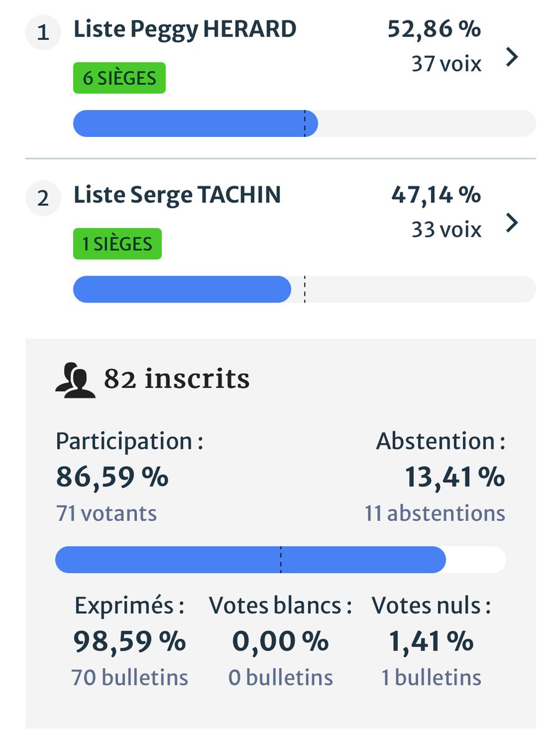The height and width of the screenshot is (730, 560).
Task: Click the participation progress bar
Action: coord(281,559)
